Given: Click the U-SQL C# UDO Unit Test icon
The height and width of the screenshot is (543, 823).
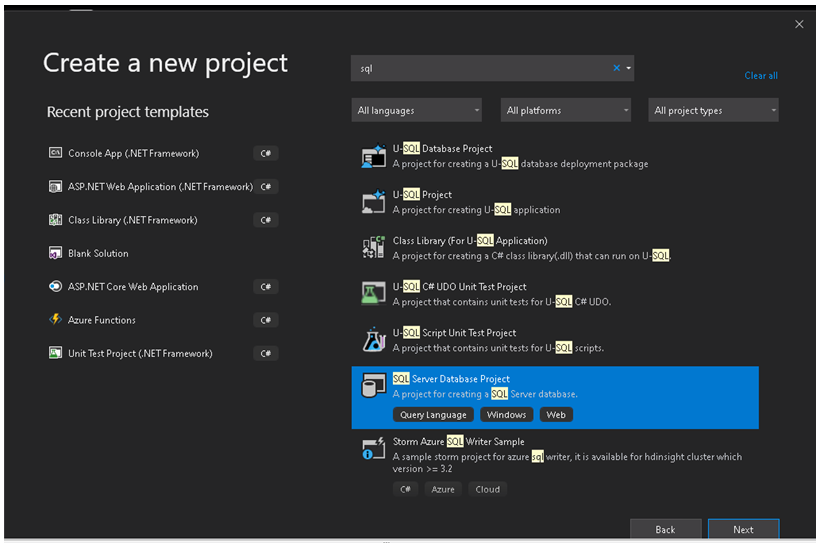Looking at the screenshot, I should tap(374, 293).
